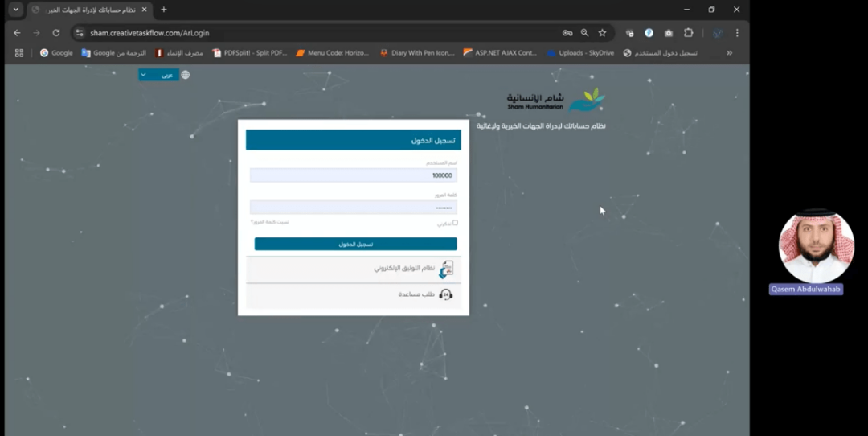The image size is (868, 436).
Task: Open the مصرف الإنماء bookmark
Action: click(x=179, y=53)
